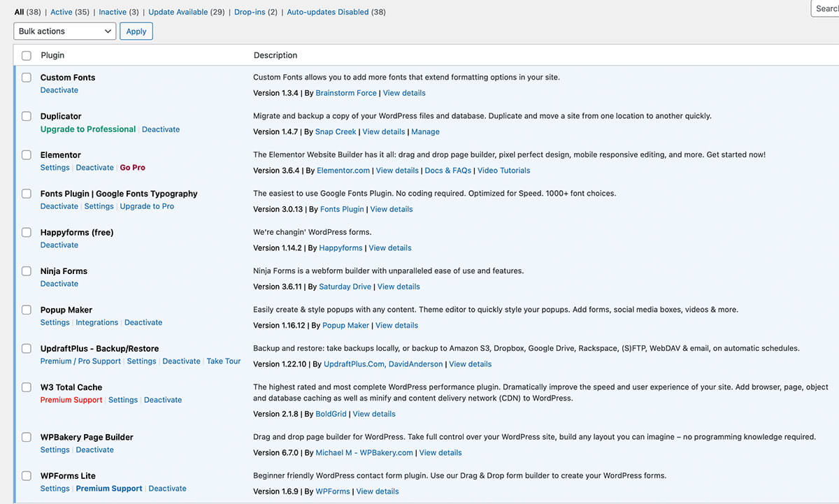Open Duplicator's Manage link
Screen dimensions: 839x504
coord(425,131)
